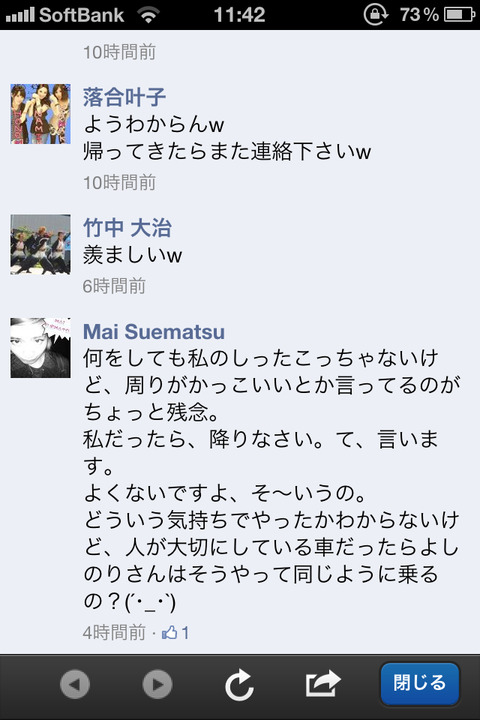Screen dimensions: 480x720
Task: Tap the browser forward arrow button
Action: (x=157, y=685)
